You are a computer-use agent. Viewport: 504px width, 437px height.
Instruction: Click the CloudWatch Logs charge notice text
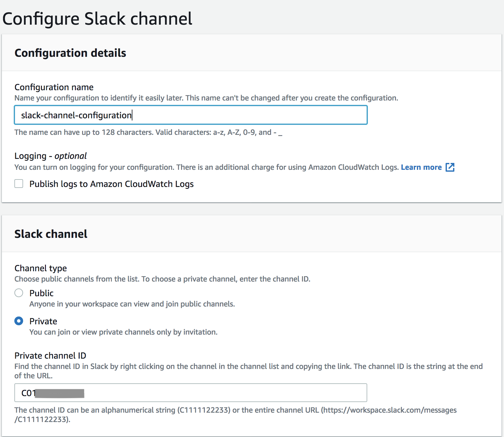(206, 167)
